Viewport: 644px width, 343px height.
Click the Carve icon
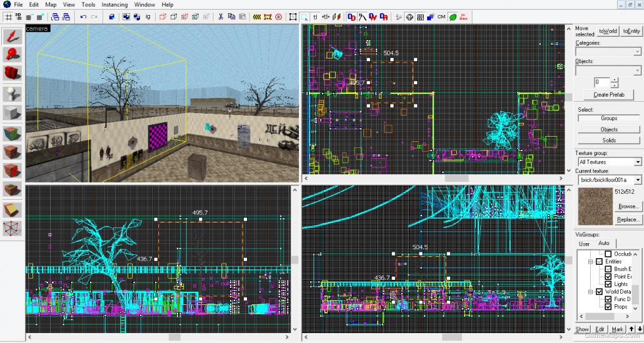[112, 17]
